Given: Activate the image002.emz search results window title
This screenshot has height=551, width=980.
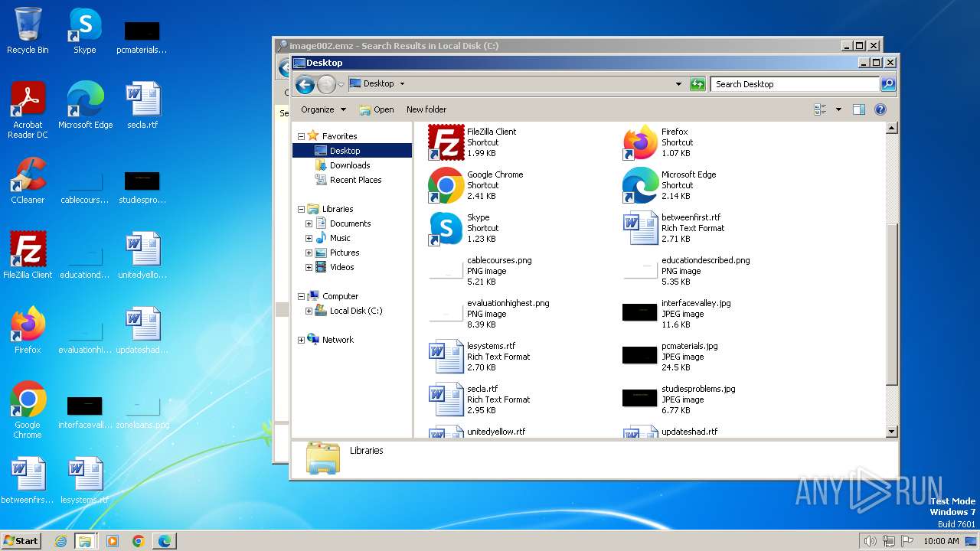Looking at the screenshot, I should [394, 46].
